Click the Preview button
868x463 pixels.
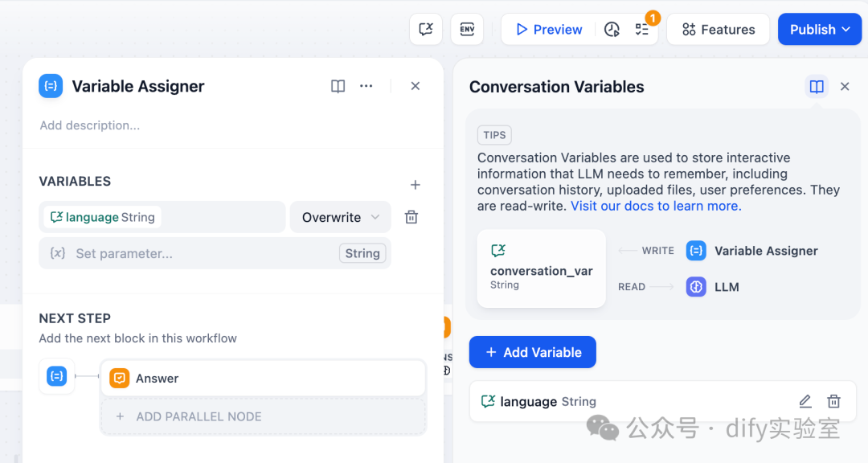(x=549, y=30)
